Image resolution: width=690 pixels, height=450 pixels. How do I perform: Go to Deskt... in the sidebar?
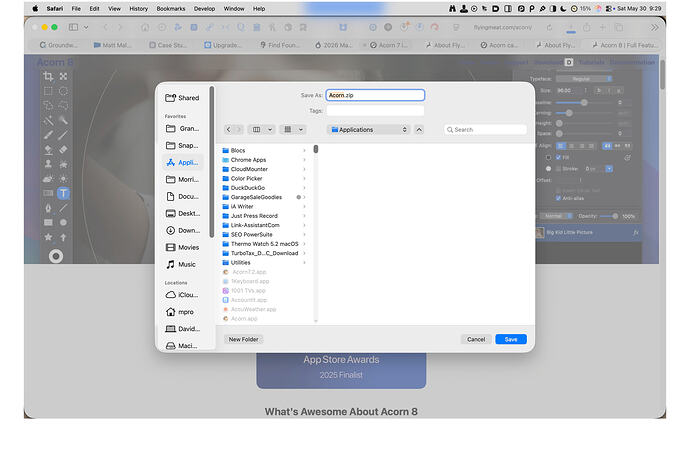pyautogui.click(x=182, y=213)
